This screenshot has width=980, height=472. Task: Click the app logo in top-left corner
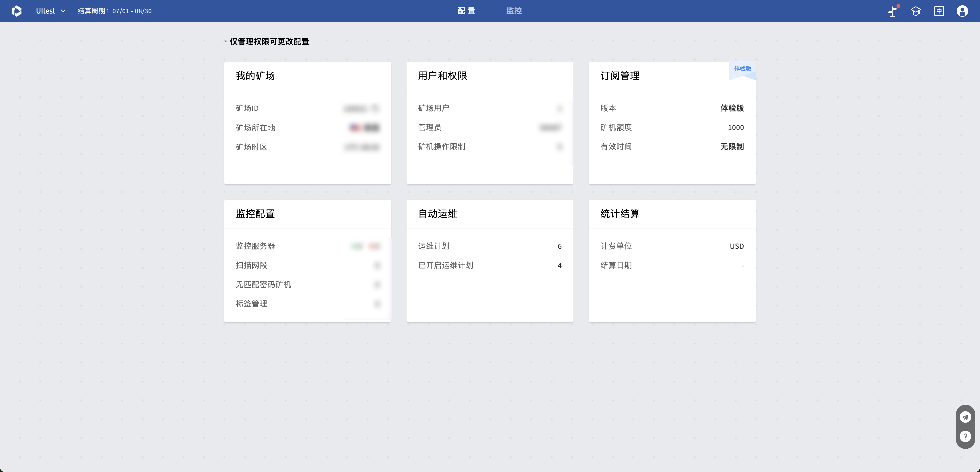16,11
